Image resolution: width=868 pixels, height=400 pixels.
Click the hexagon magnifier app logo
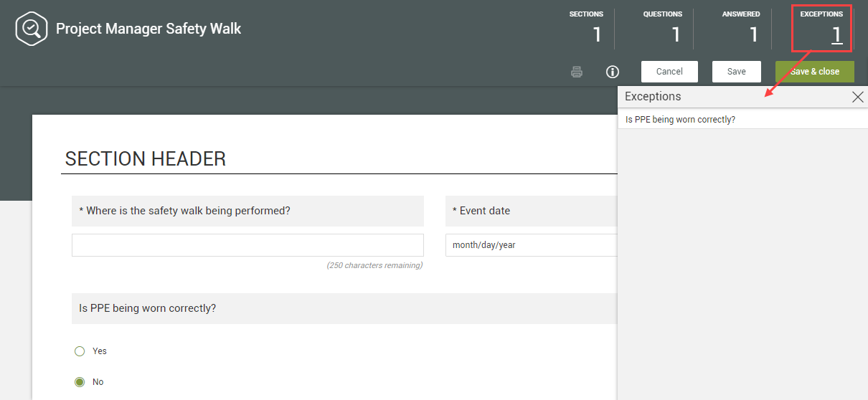[x=31, y=29]
